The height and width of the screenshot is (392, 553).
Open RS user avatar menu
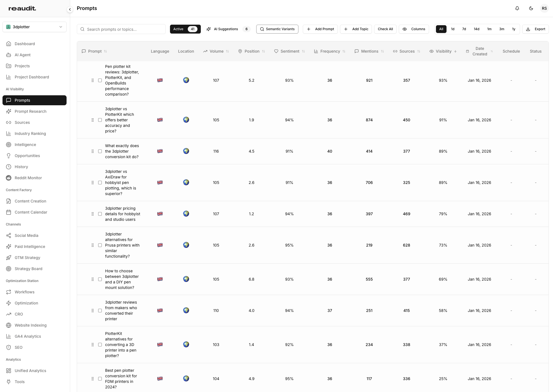pos(544,8)
